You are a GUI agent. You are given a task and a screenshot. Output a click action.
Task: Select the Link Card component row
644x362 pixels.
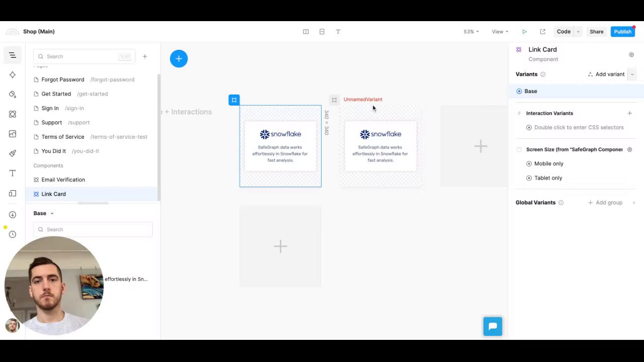pyautogui.click(x=93, y=194)
